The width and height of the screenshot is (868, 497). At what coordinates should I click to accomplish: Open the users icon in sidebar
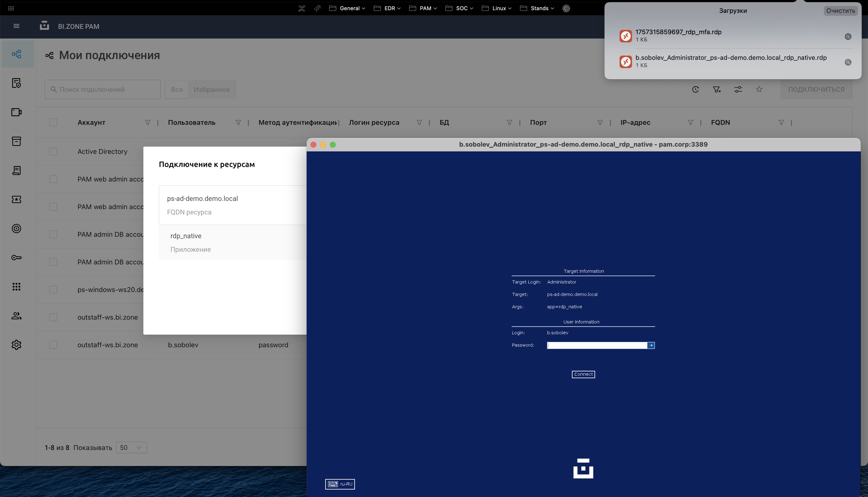tap(16, 316)
